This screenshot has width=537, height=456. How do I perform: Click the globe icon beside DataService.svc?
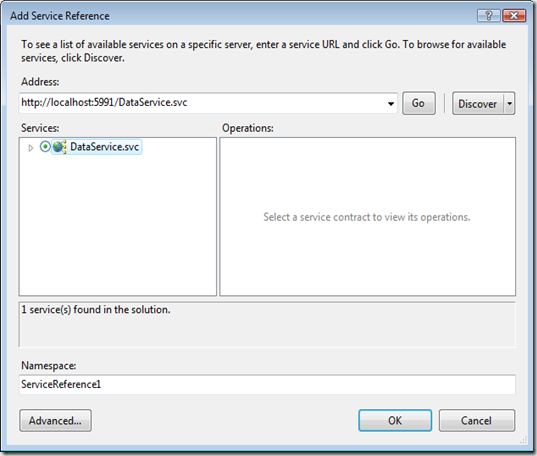tap(60, 147)
